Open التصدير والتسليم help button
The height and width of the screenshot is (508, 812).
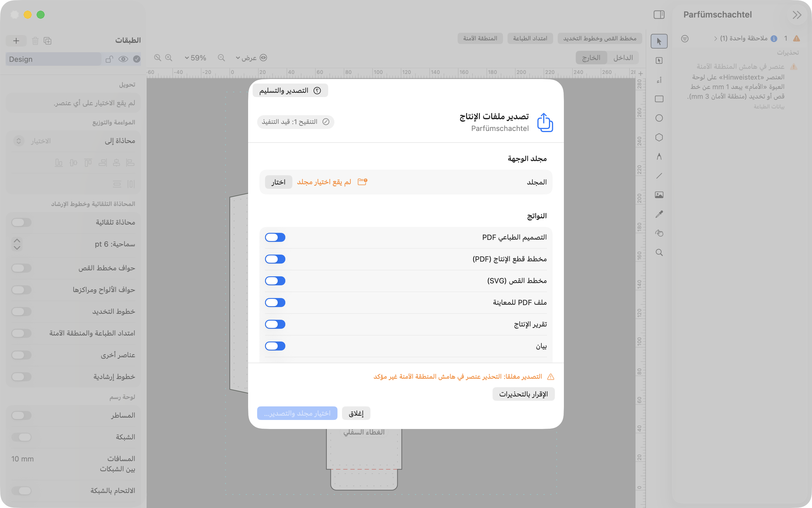coord(290,90)
